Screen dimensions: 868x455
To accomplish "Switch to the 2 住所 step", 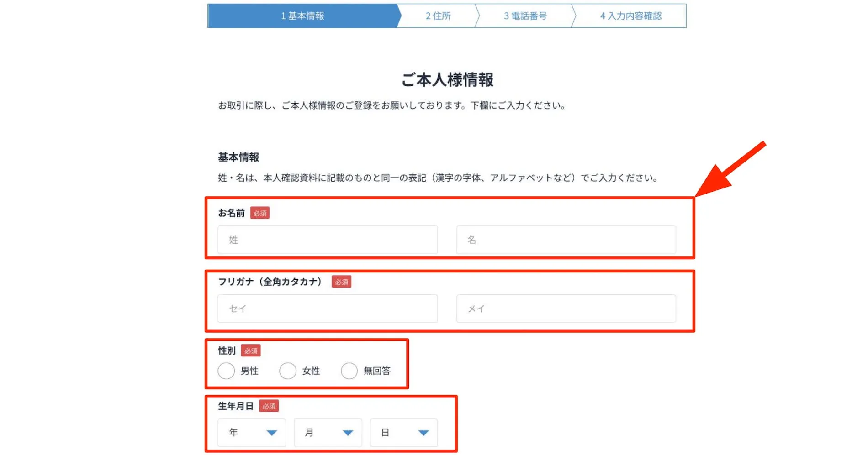I will [x=439, y=16].
